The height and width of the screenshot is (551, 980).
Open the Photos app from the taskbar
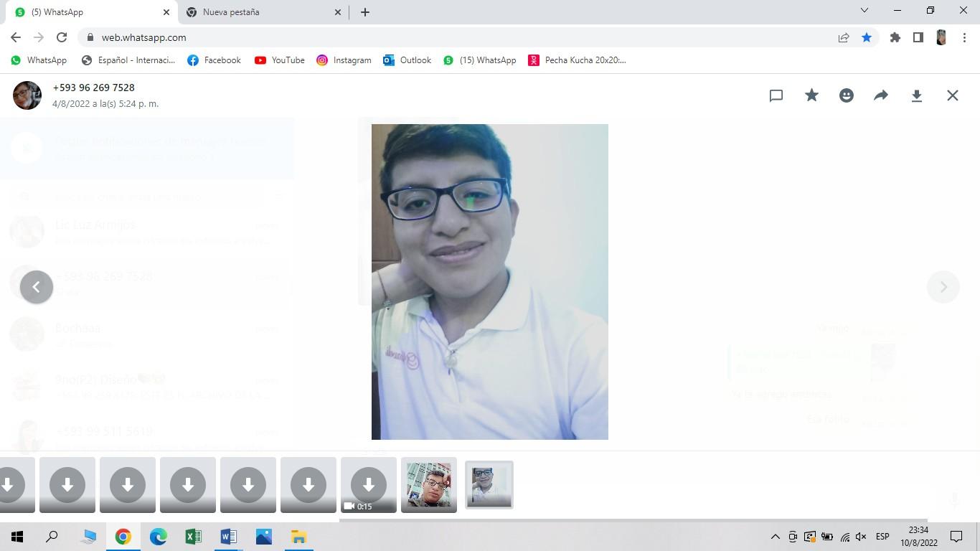pos(263,537)
